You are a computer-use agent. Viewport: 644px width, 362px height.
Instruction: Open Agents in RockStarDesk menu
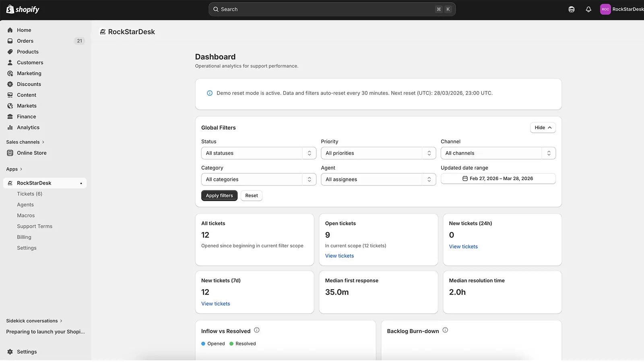point(25,205)
